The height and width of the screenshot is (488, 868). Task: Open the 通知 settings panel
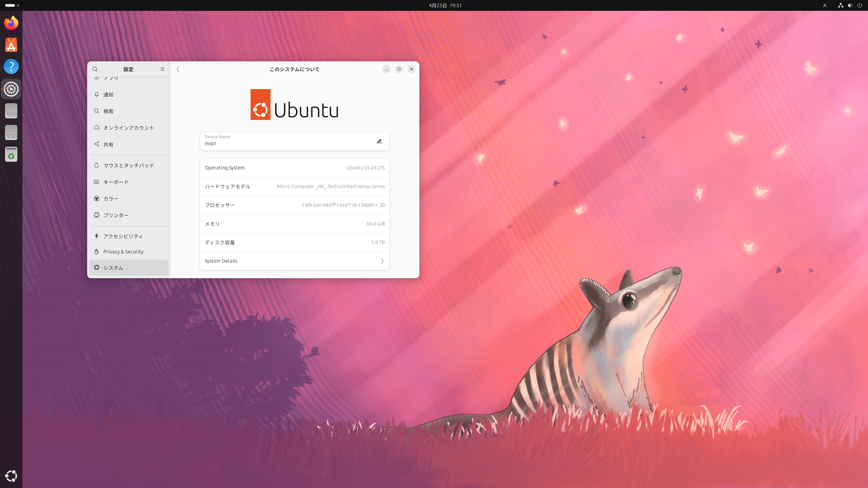click(x=108, y=95)
